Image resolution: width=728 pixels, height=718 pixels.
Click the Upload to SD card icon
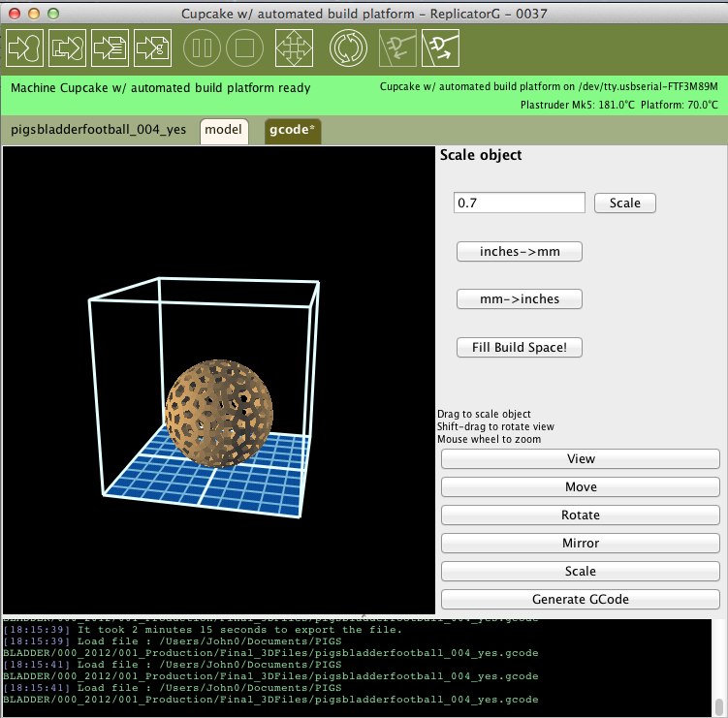(x=153, y=47)
